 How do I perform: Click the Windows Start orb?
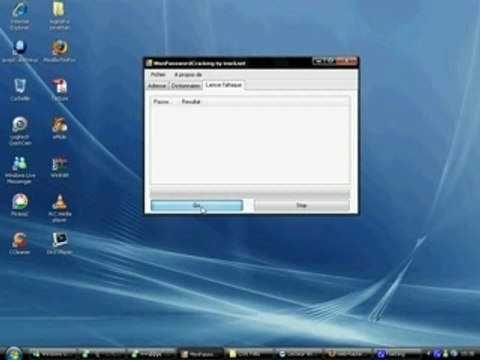point(14,353)
